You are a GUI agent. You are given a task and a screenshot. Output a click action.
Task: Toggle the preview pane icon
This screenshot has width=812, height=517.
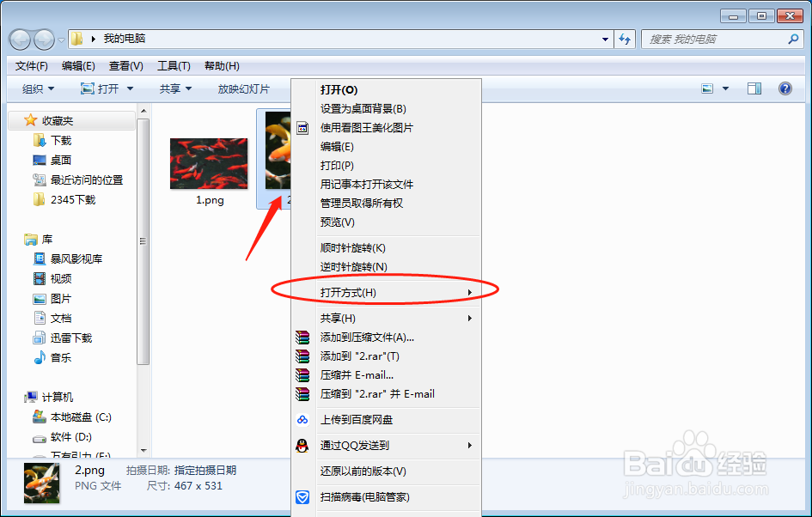tap(754, 88)
